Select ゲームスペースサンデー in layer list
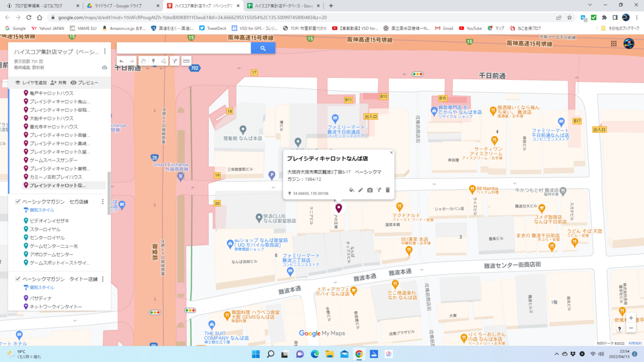The image size is (644, 362). [x=54, y=160]
